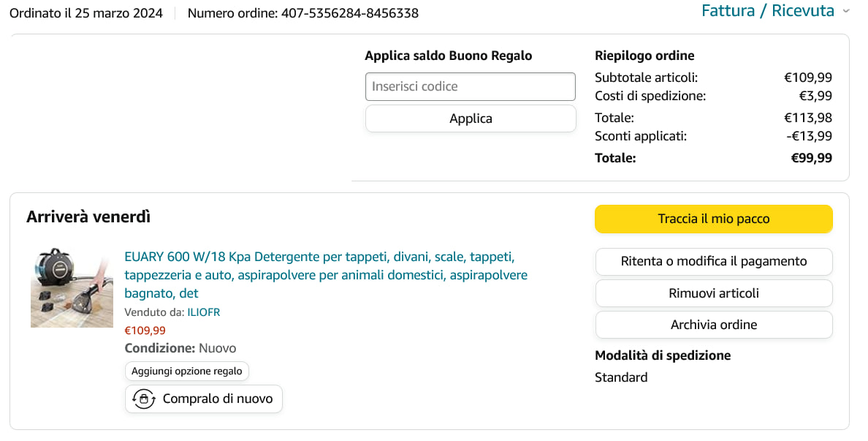This screenshot has width=868, height=441.
Task: Click the buy-again cart icon
Action: tap(144, 399)
